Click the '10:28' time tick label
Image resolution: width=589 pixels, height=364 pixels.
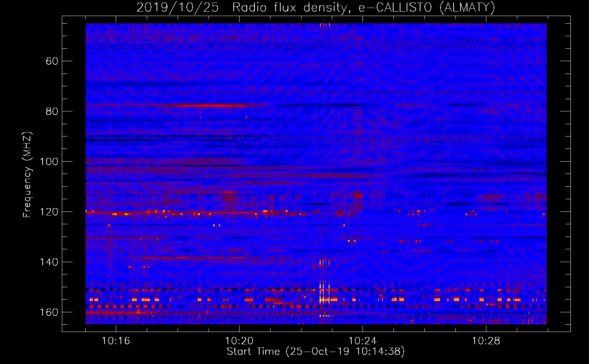[x=486, y=341]
